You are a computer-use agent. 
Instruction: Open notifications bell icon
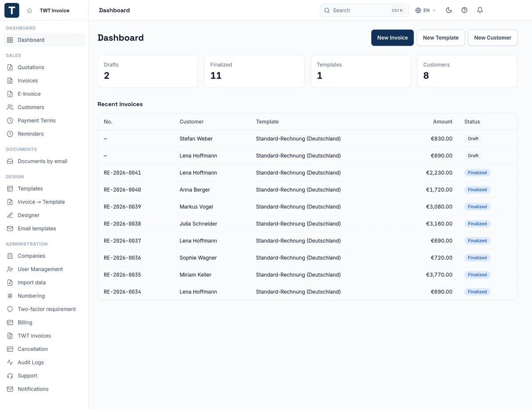coord(480,10)
